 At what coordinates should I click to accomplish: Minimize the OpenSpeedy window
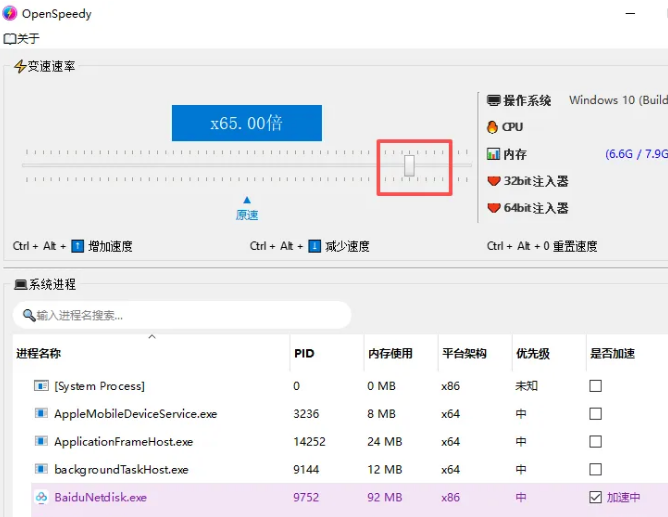[x=631, y=14]
